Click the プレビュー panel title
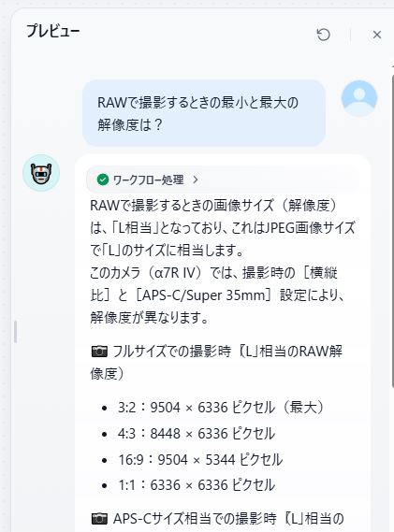This screenshot has width=394, height=532. click(x=53, y=31)
